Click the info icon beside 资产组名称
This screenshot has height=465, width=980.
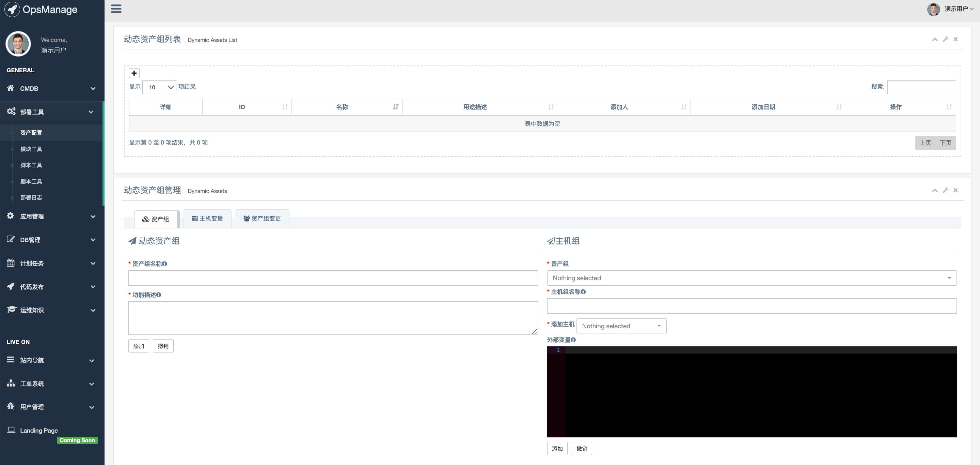[x=164, y=264]
